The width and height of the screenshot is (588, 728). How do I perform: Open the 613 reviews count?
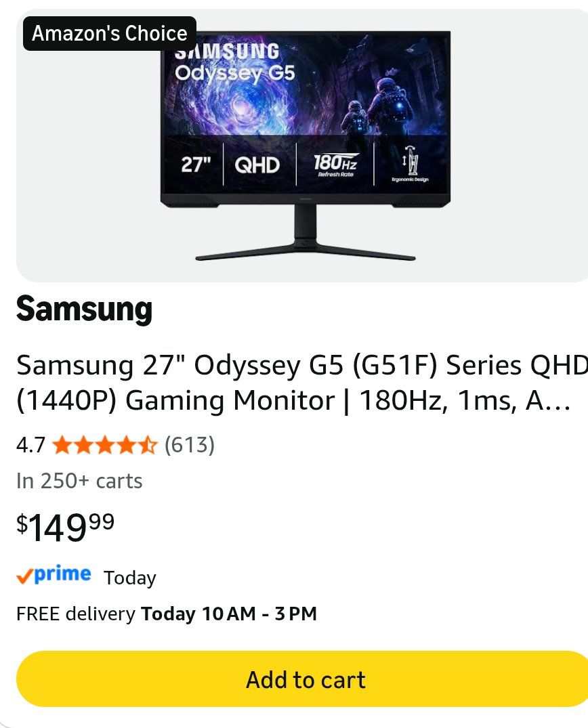[x=190, y=445]
